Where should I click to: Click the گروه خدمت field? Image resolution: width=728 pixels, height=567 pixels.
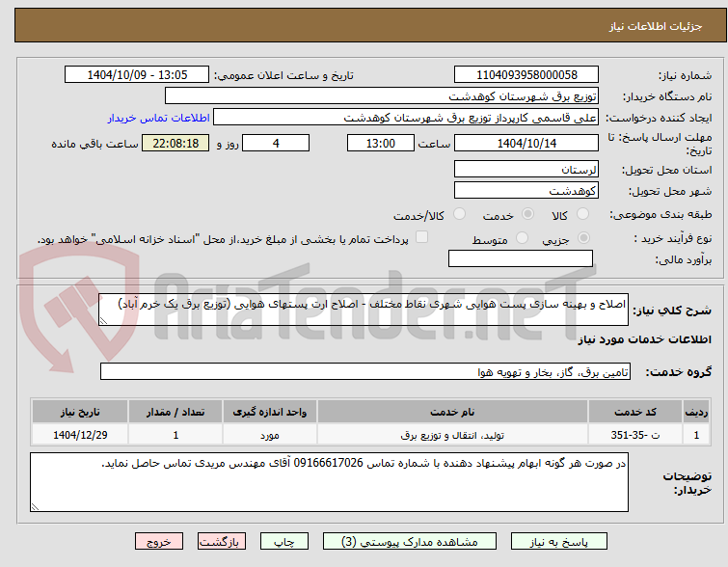click(365, 371)
